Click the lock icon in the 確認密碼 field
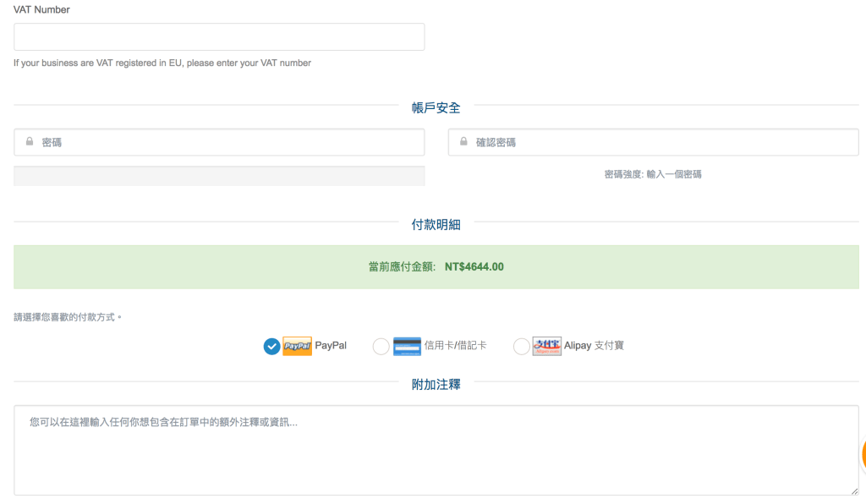The height and width of the screenshot is (504, 866). (463, 142)
